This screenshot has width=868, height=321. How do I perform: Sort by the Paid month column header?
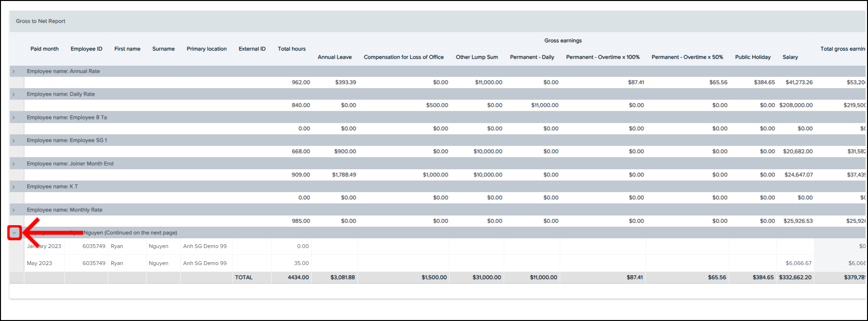coord(44,49)
